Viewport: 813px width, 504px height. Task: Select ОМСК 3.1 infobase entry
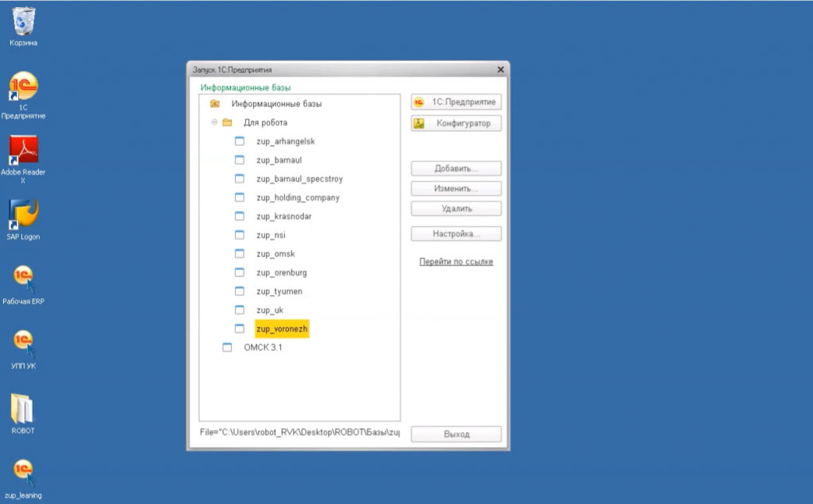click(x=263, y=348)
